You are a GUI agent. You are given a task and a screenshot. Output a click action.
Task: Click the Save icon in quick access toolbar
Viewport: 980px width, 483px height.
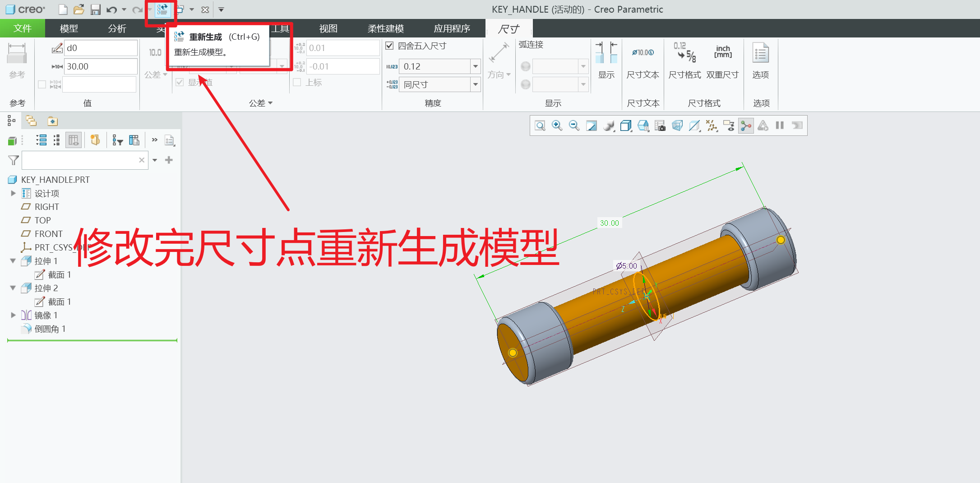pos(96,9)
